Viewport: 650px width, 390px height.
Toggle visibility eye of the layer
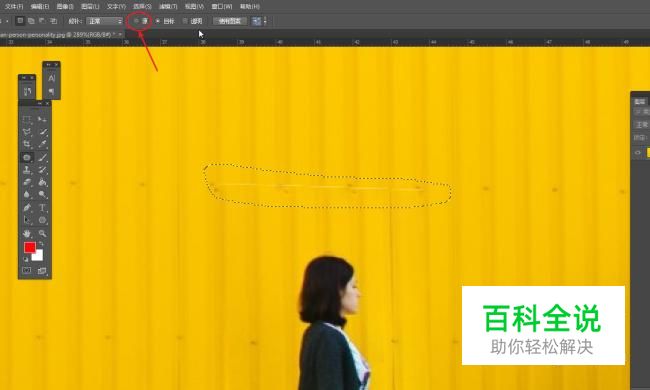[638, 153]
